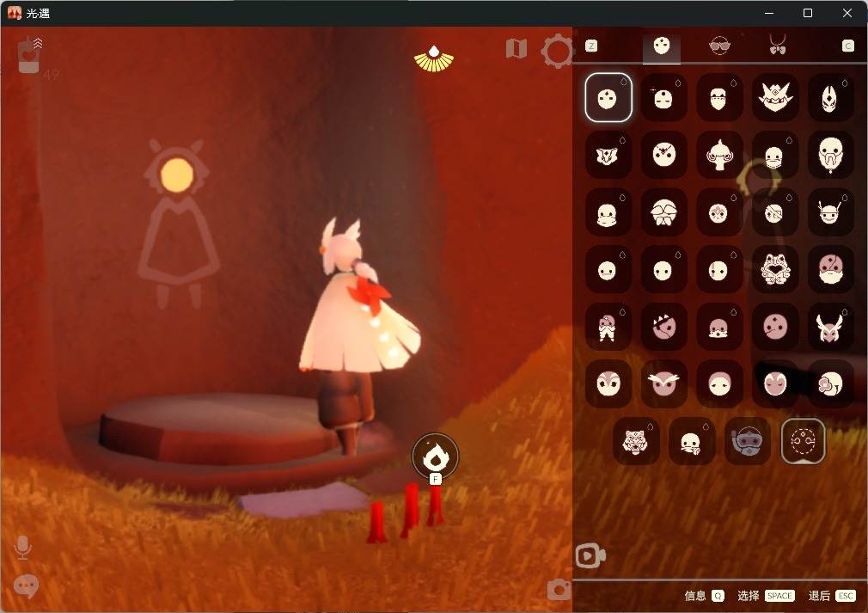Equip the spiky crowned demon mask

(x=775, y=97)
